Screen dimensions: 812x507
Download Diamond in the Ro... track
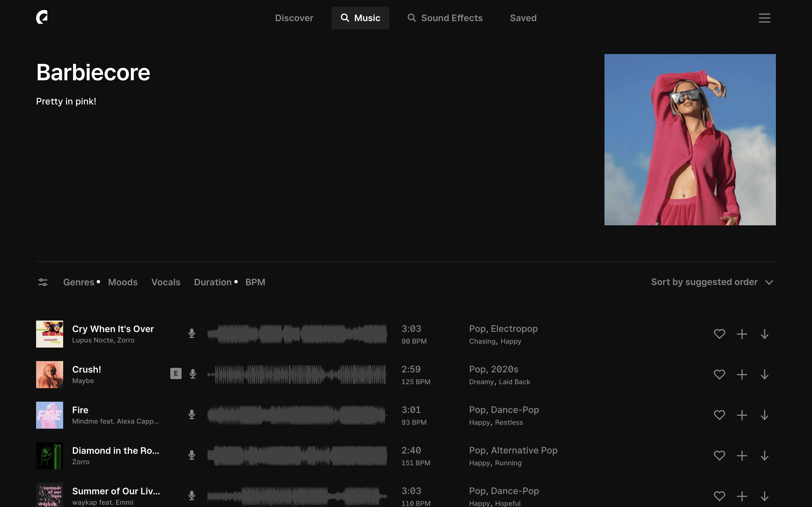pos(764,456)
